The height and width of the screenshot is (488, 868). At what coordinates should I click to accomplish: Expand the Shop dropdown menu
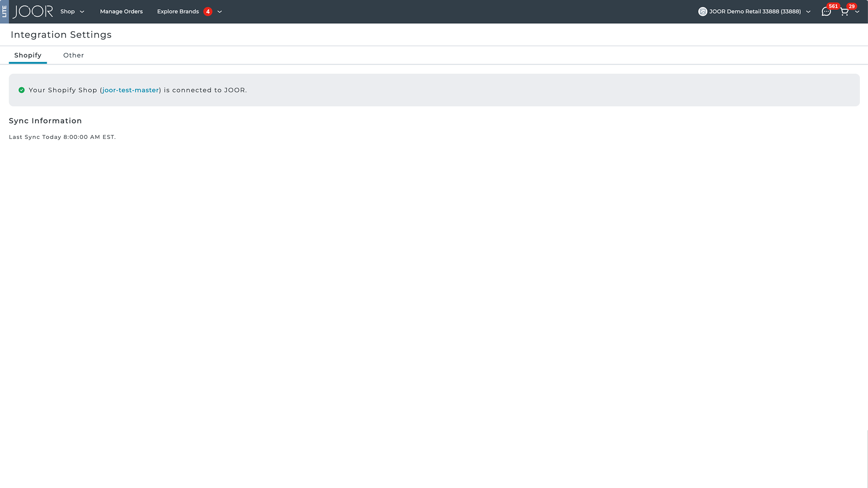72,11
